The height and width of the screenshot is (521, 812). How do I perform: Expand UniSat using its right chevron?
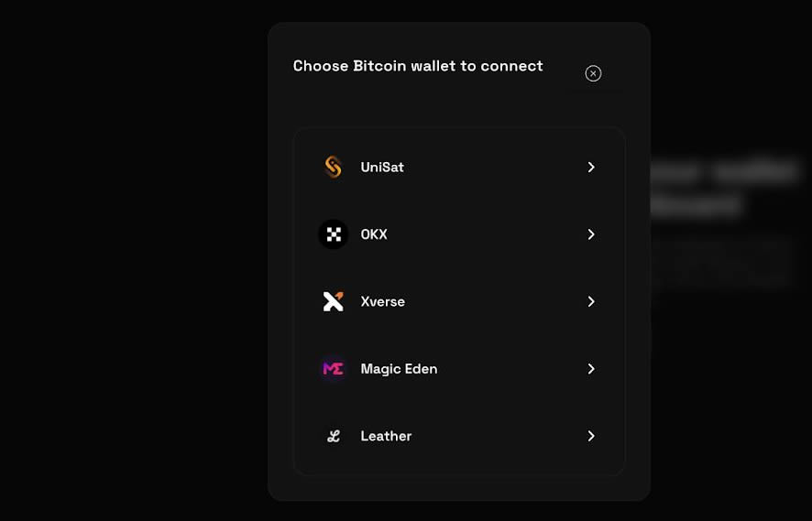pyautogui.click(x=591, y=167)
